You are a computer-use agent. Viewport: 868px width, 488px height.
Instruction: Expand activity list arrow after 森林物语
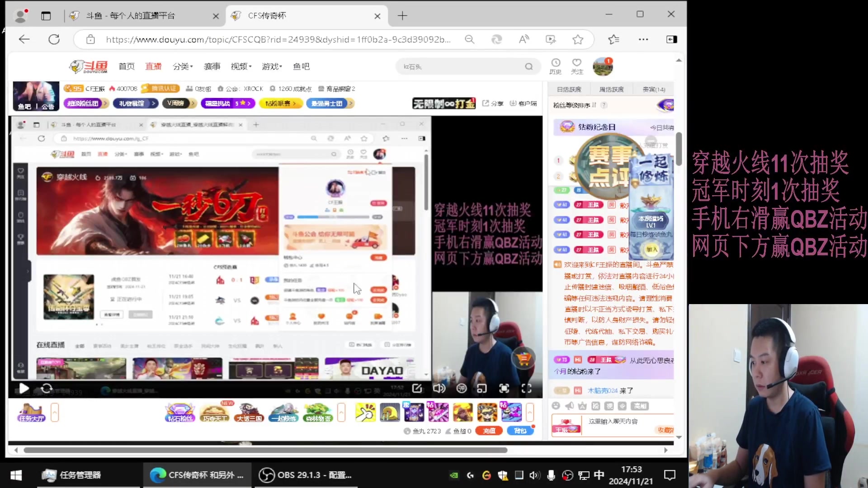coord(341,413)
